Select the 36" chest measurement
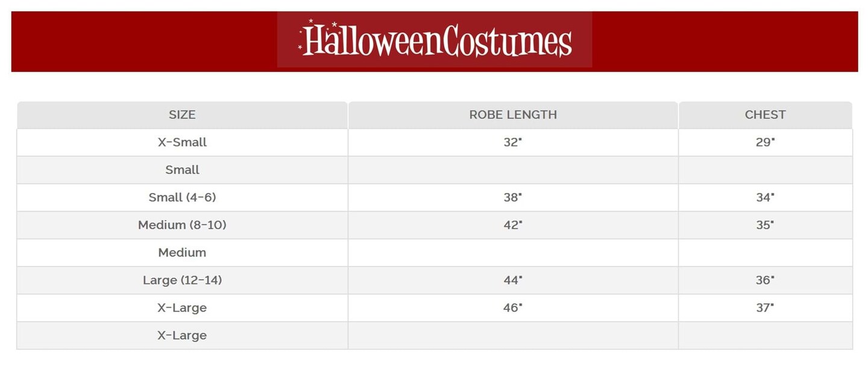The width and height of the screenshot is (868, 366). point(764,280)
